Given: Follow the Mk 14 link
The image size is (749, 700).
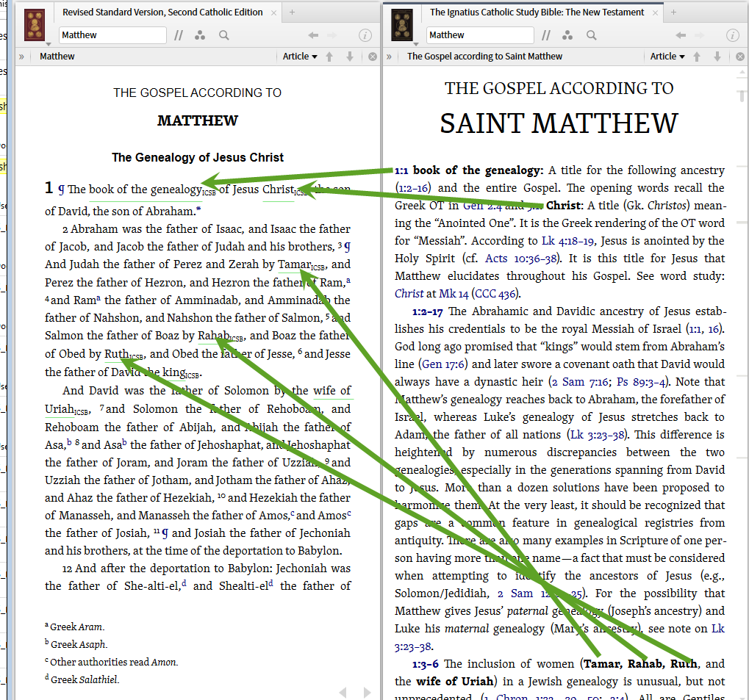Looking at the screenshot, I should point(454,294).
